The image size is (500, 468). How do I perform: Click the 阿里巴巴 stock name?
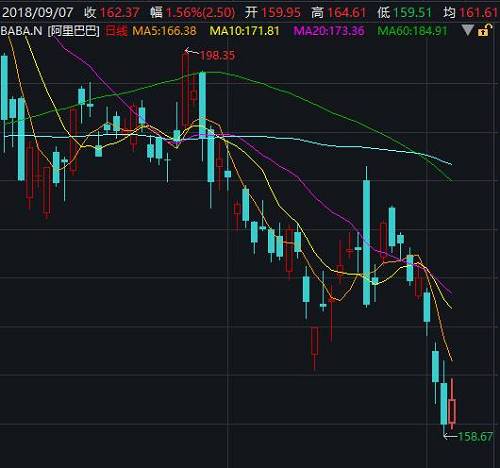[74, 31]
